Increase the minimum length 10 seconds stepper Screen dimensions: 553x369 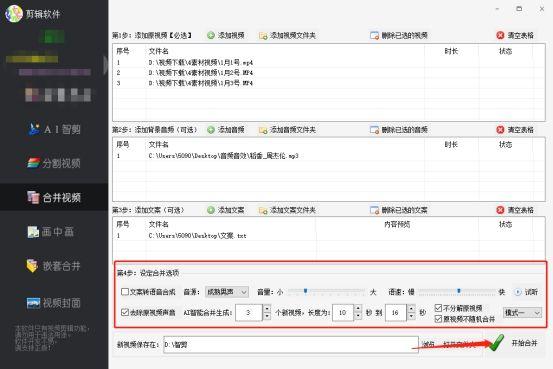point(358,309)
